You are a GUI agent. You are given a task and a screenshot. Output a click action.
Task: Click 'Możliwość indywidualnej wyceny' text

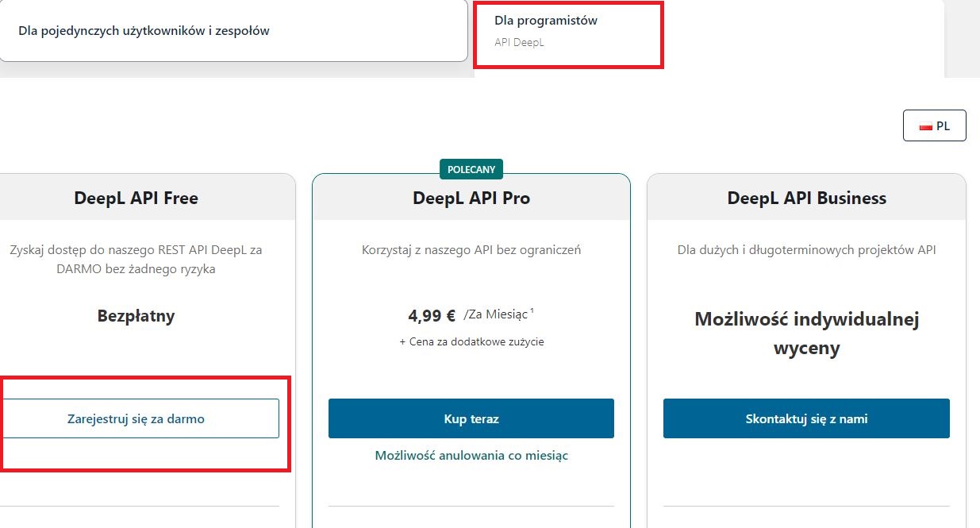(x=807, y=333)
